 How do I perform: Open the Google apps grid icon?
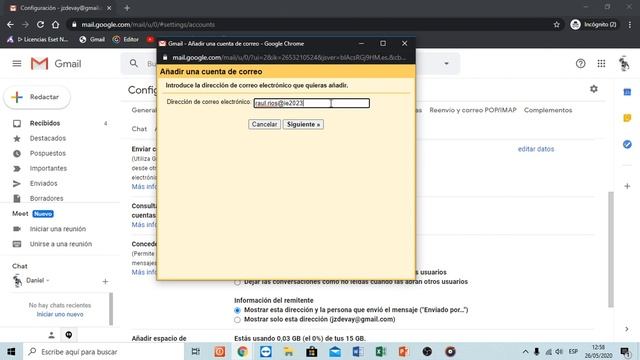[601, 64]
